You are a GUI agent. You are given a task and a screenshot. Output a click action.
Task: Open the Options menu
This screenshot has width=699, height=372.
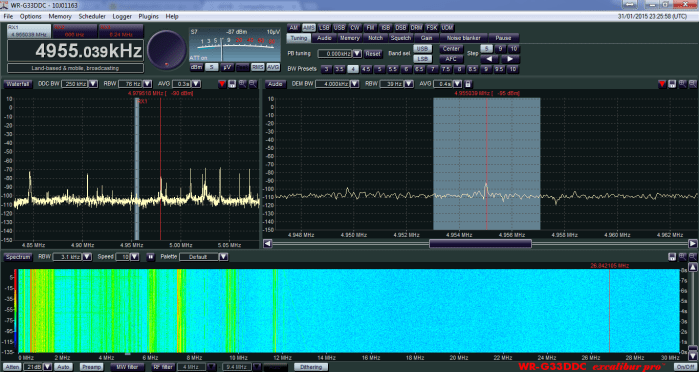(x=31, y=17)
